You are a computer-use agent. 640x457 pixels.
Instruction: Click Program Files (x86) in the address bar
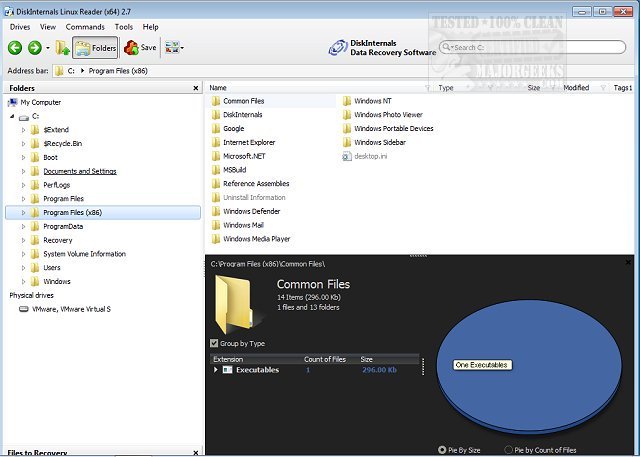(118, 71)
